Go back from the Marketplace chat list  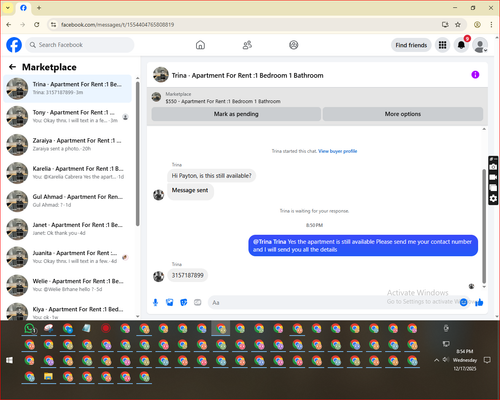coord(12,67)
